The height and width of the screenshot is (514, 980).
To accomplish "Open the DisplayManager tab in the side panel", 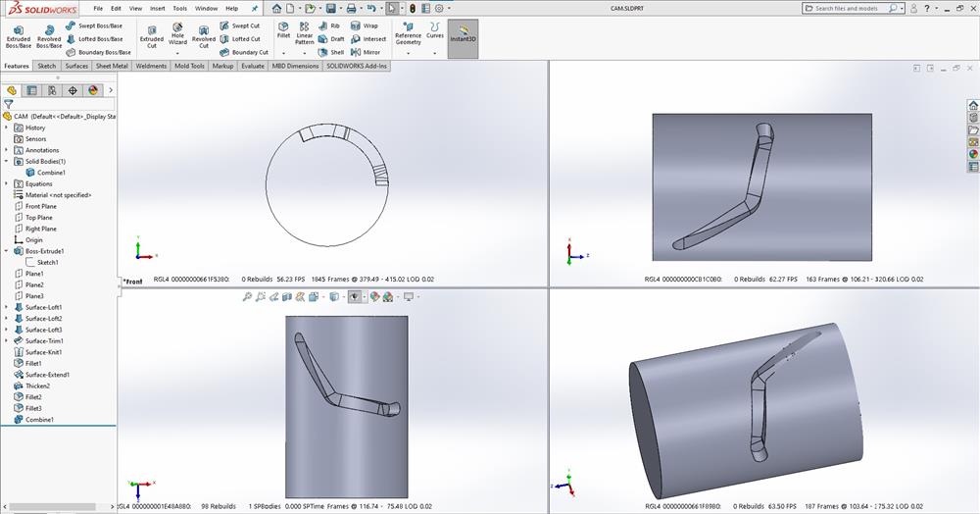I will [93, 90].
